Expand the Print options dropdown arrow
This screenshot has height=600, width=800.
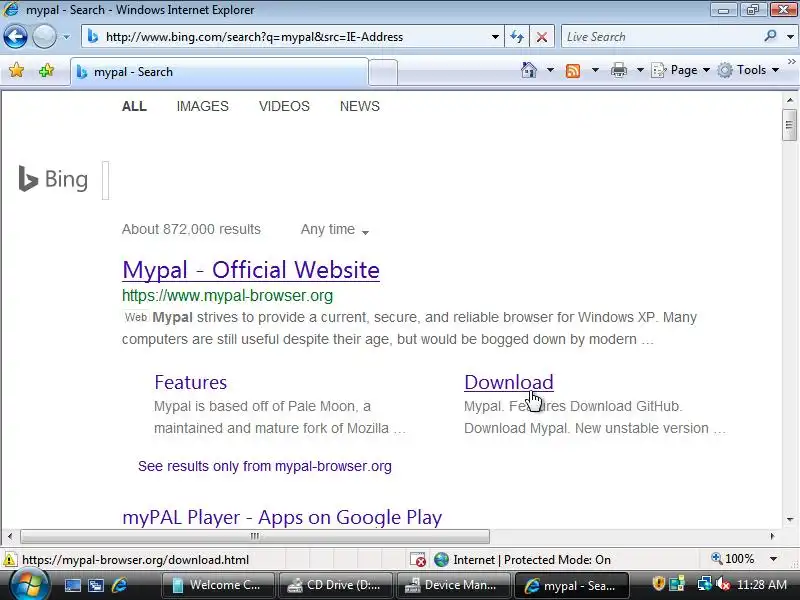pyautogui.click(x=640, y=70)
